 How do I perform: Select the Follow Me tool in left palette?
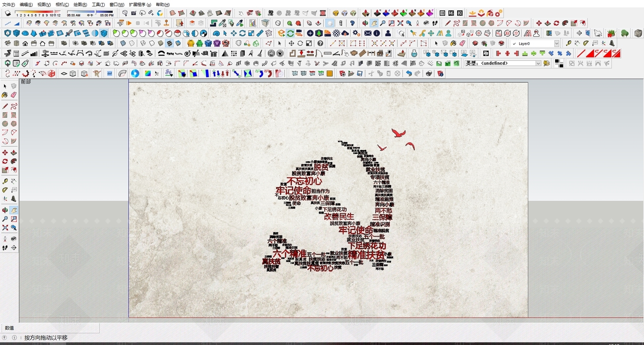14,161
